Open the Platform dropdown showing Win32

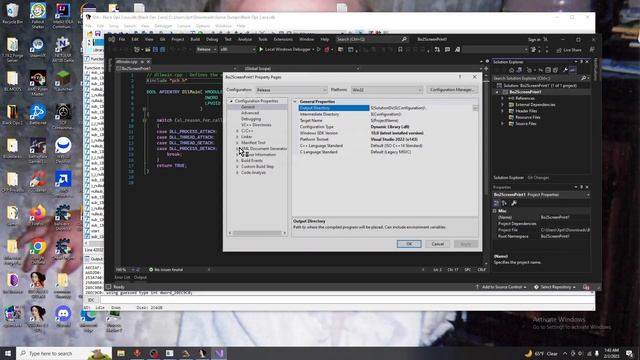click(x=387, y=90)
